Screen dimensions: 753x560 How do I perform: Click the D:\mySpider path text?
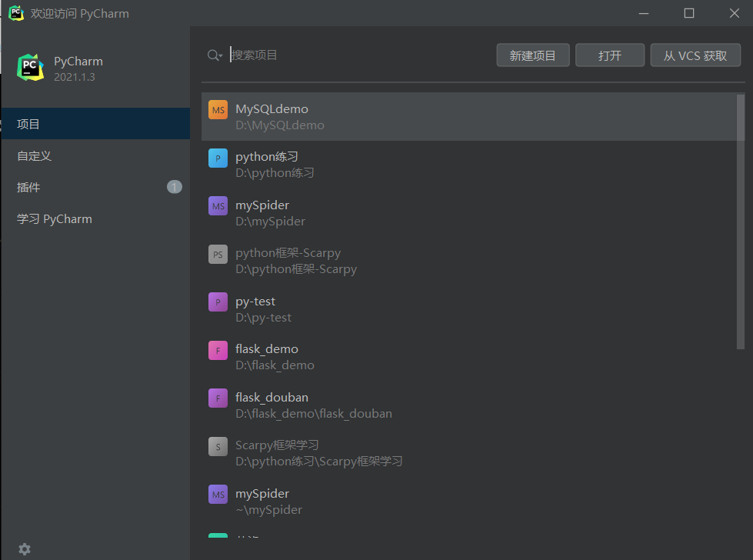pos(271,222)
